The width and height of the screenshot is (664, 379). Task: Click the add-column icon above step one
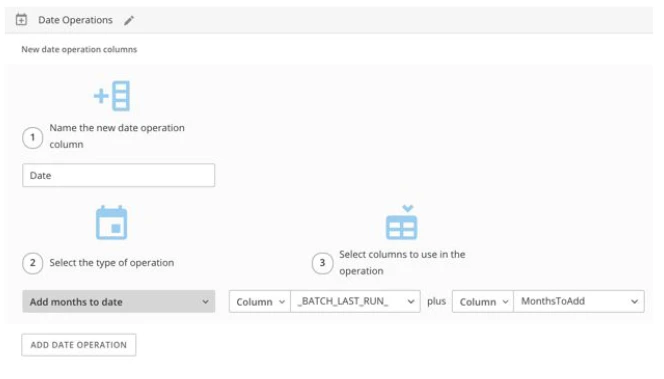tap(112, 96)
